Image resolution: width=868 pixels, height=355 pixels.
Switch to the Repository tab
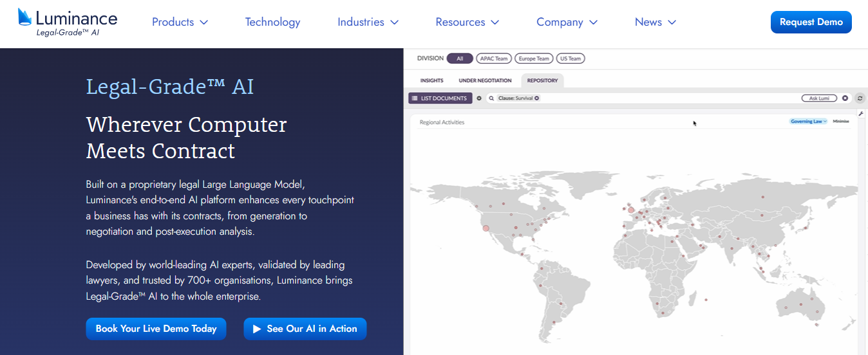542,81
